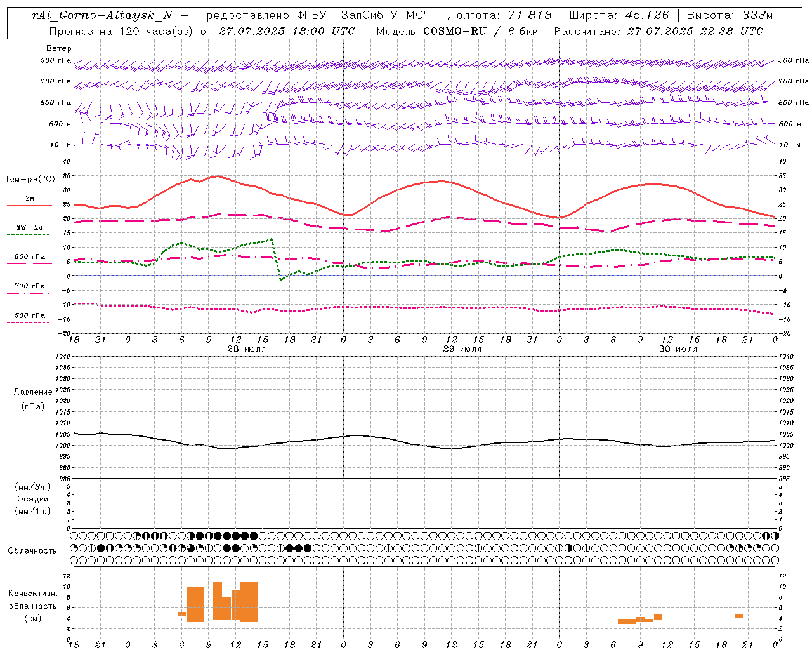Click the Конвективн. convective cloud label
Image resolution: width=812 pixels, height=650 pixels.
32,594
